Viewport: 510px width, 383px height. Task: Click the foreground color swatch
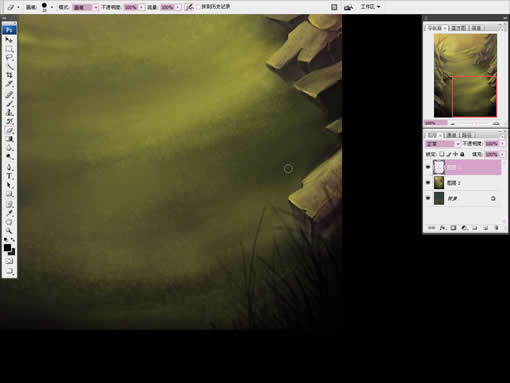[x=7, y=247]
